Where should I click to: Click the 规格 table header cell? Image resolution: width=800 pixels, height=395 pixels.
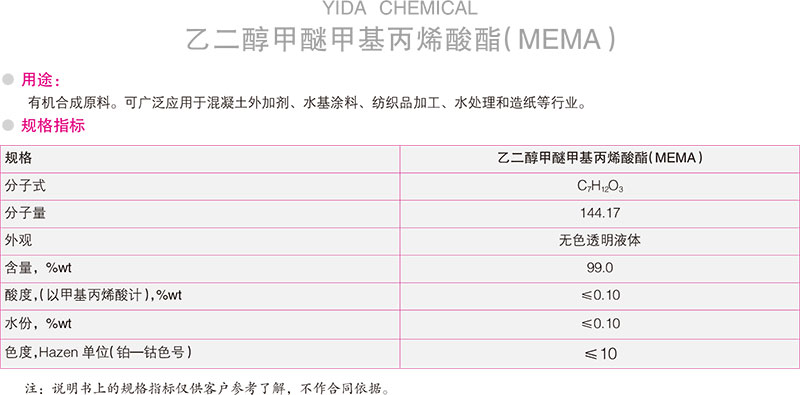(x=200, y=159)
